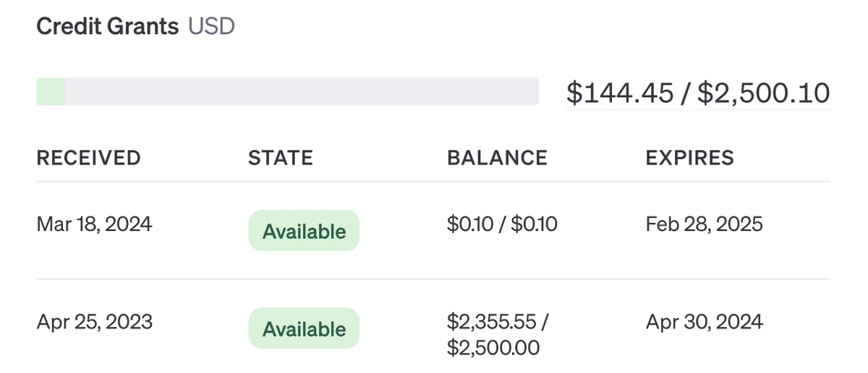Sort by the EXPIRES column header
This screenshot has width=868, height=373.
click(x=689, y=157)
